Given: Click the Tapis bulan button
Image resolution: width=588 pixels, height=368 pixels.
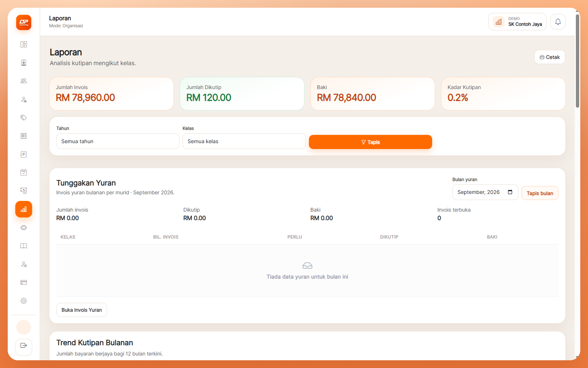Looking at the screenshot, I should coord(540,193).
